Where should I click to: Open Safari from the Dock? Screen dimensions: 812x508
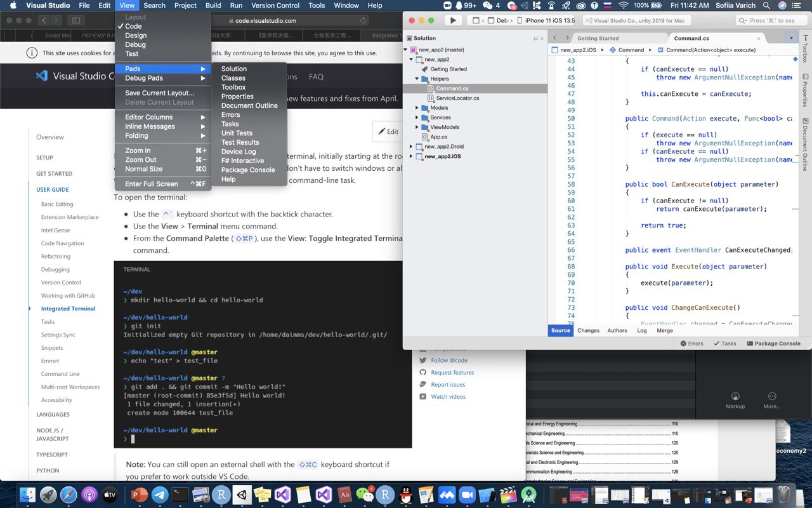(69, 495)
